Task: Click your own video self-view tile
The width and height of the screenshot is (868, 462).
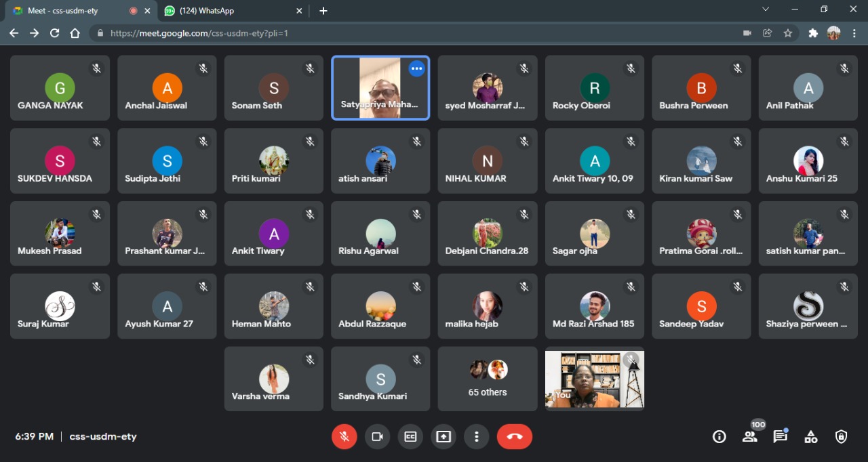Action: 594,379
